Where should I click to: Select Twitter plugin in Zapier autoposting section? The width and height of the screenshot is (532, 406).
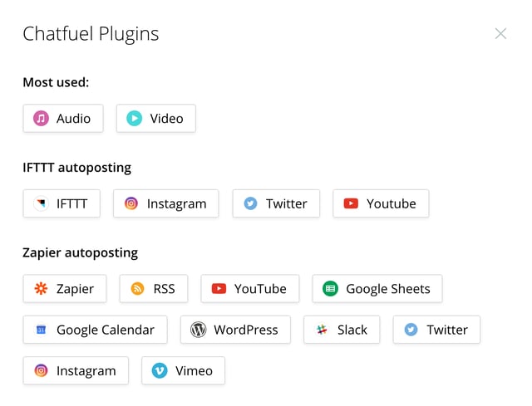pyautogui.click(x=436, y=330)
